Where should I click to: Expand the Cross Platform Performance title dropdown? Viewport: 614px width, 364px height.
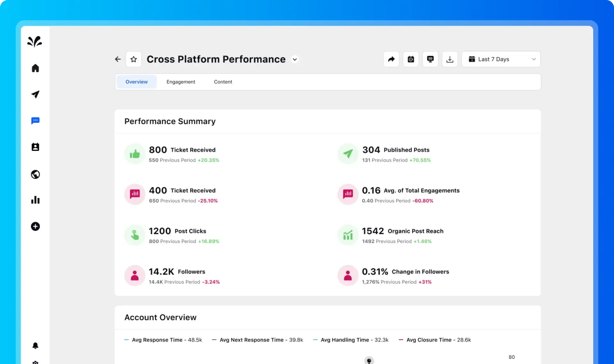[295, 59]
